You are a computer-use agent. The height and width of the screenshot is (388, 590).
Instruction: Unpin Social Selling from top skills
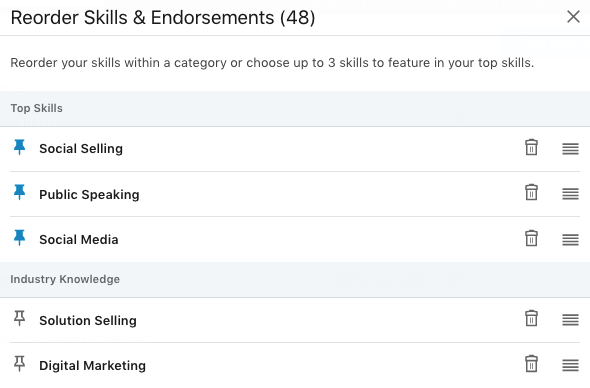tap(20, 147)
